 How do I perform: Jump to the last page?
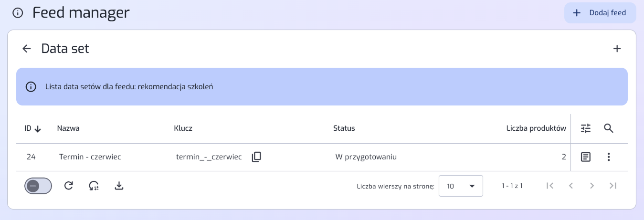point(613,186)
